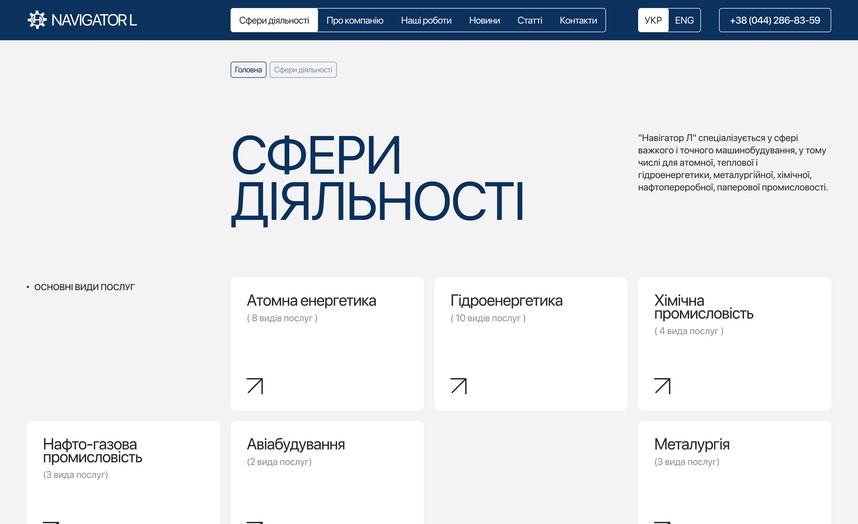The height and width of the screenshot is (524, 858).
Task: Click the NAVIGATOR L logo text
Action: (x=94, y=20)
